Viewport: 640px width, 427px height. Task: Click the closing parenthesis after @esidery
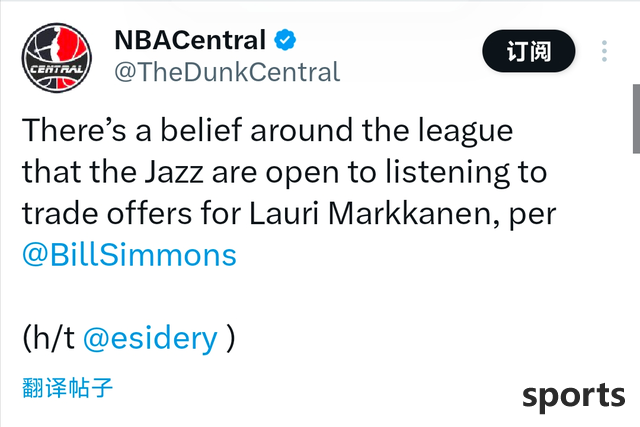(231, 339)
